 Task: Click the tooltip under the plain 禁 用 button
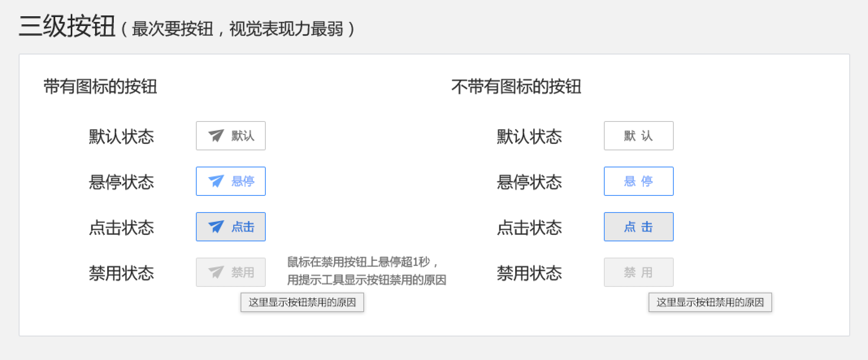(x=710, y=303)
